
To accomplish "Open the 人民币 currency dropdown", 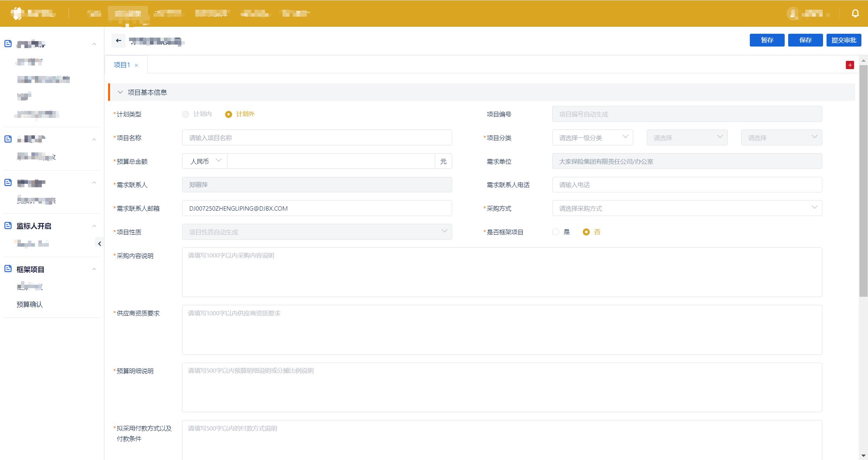I will 205,161.
